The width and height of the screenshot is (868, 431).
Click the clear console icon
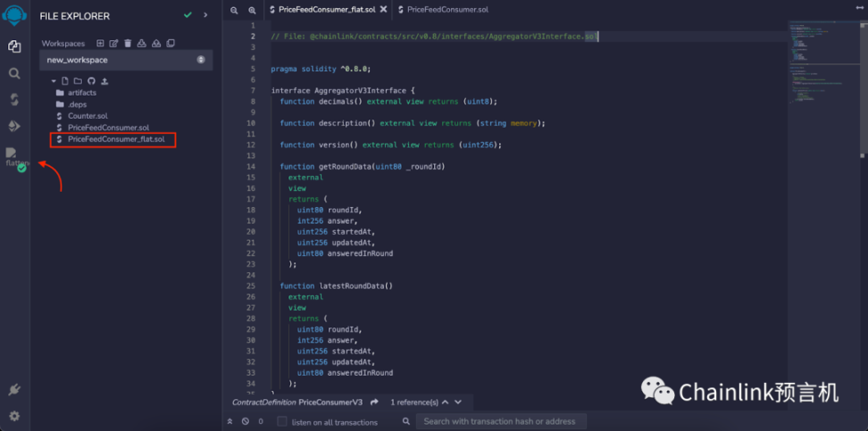pos(245,421)
